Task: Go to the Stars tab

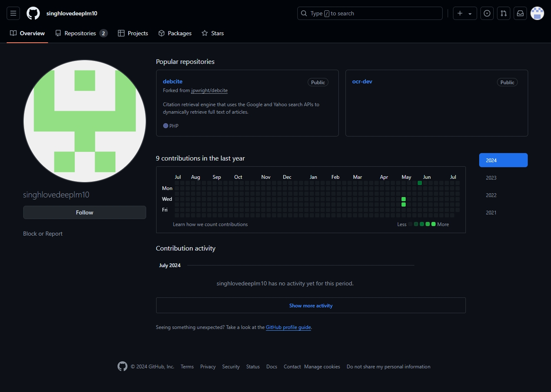Action: tap(213, 33)
